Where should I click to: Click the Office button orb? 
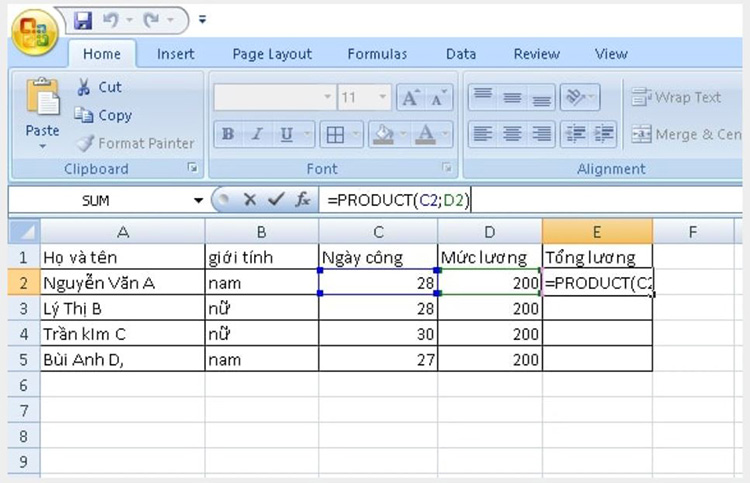pos(34,33)
